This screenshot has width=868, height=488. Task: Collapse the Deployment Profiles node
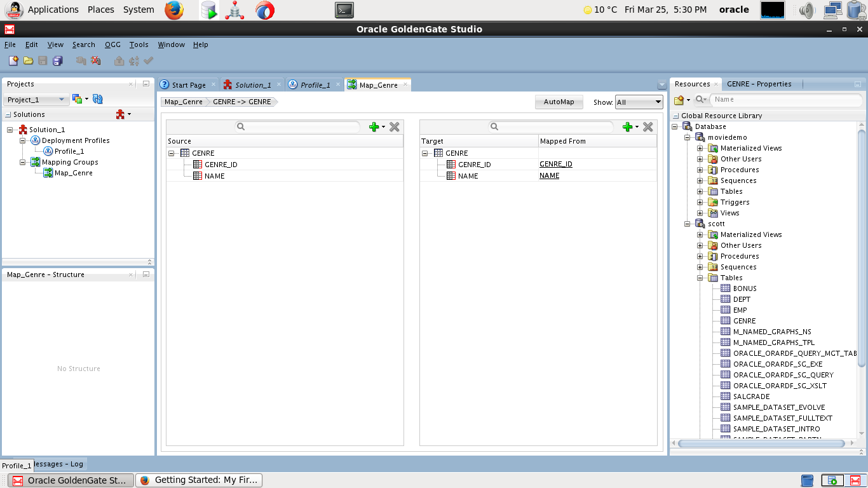coord(23,140)
